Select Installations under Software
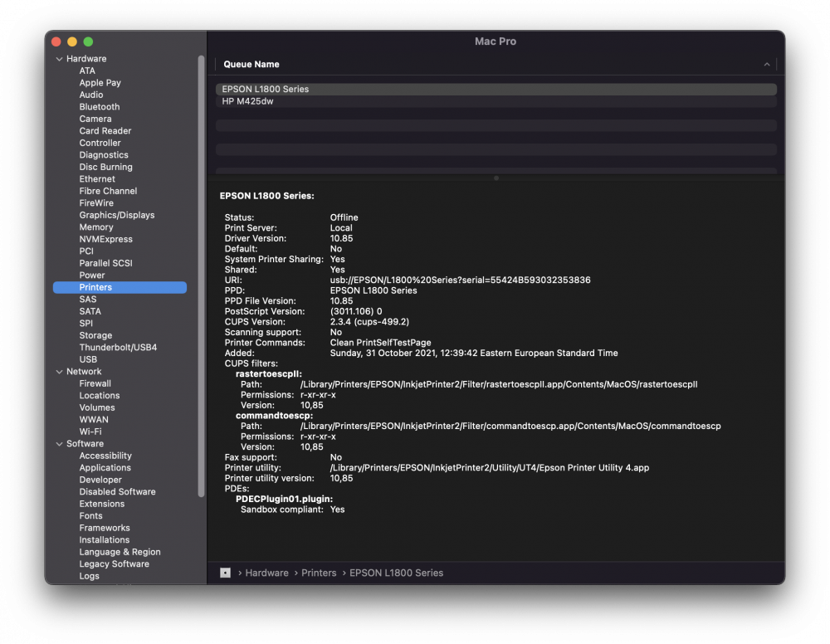830x644 pixels. tap(105, 540)
